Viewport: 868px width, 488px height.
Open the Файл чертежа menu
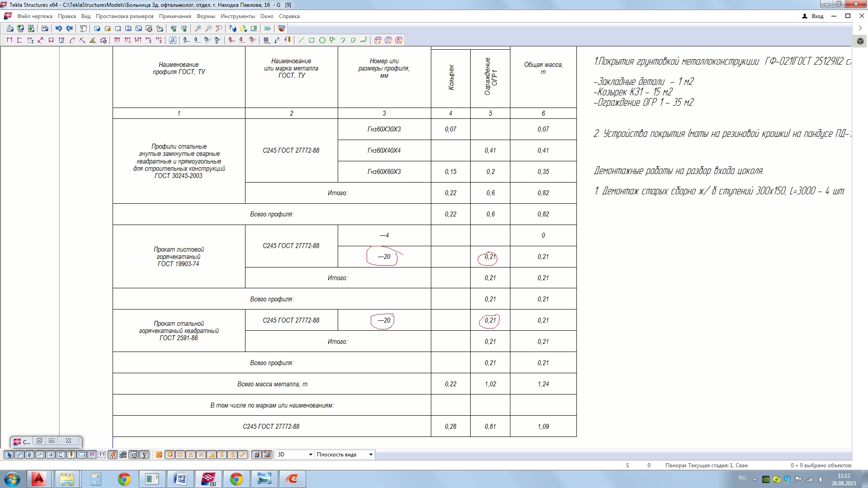pos(34,16)
